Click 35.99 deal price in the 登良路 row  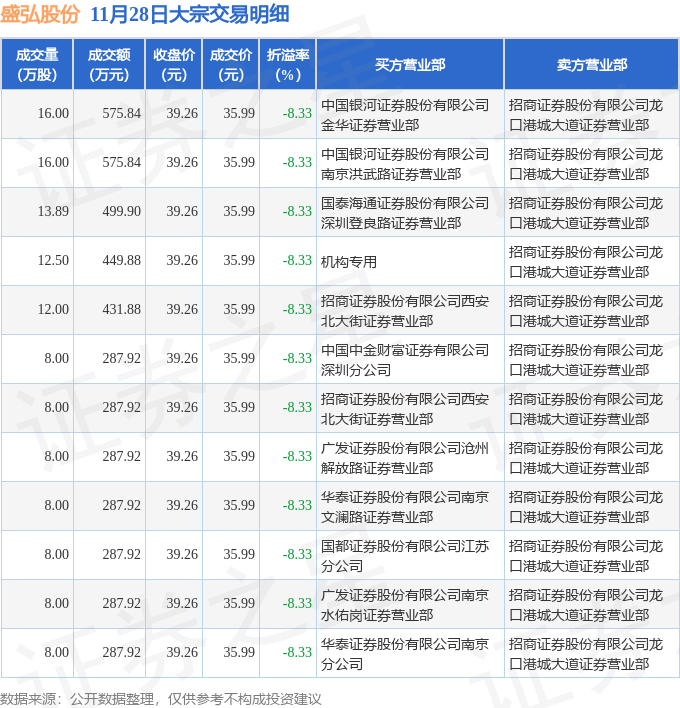click(239, 211)
